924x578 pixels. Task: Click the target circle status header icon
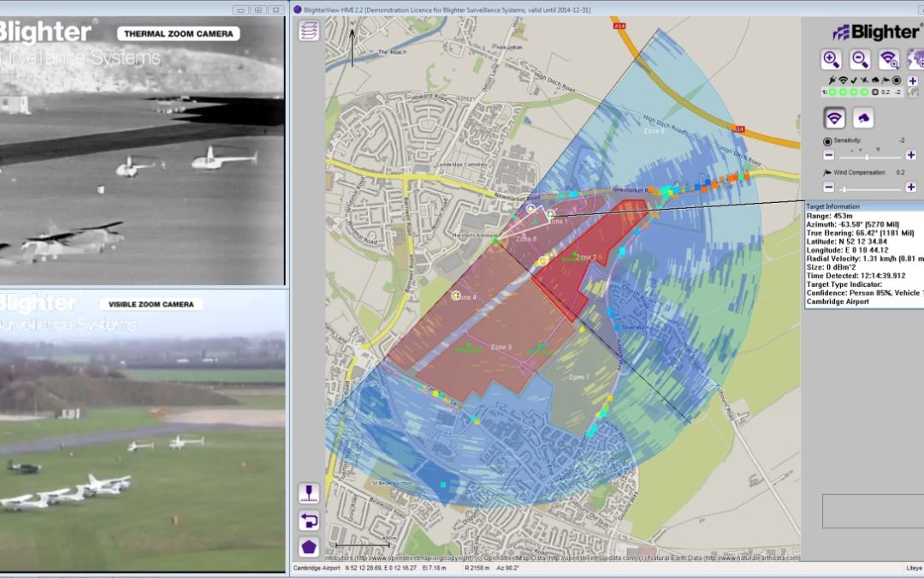tap(897, 80)
